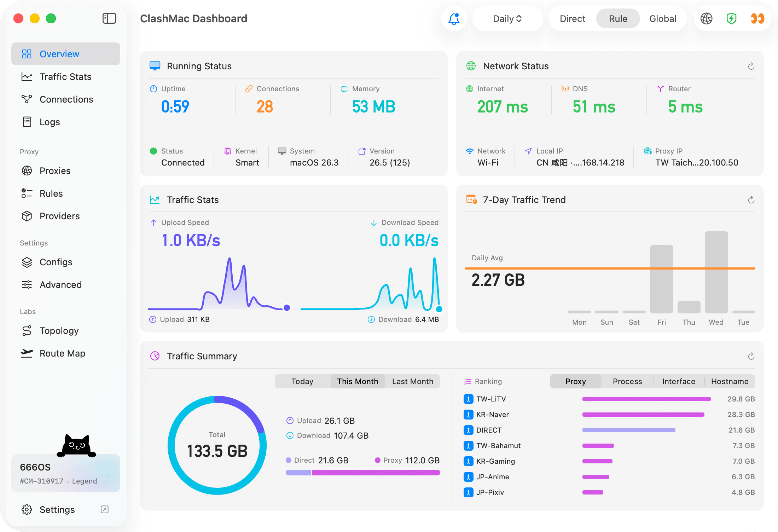The image size is (778, 532).
Task: Open Settings at sidebar bottom
Action: click(x=66, y=509)
